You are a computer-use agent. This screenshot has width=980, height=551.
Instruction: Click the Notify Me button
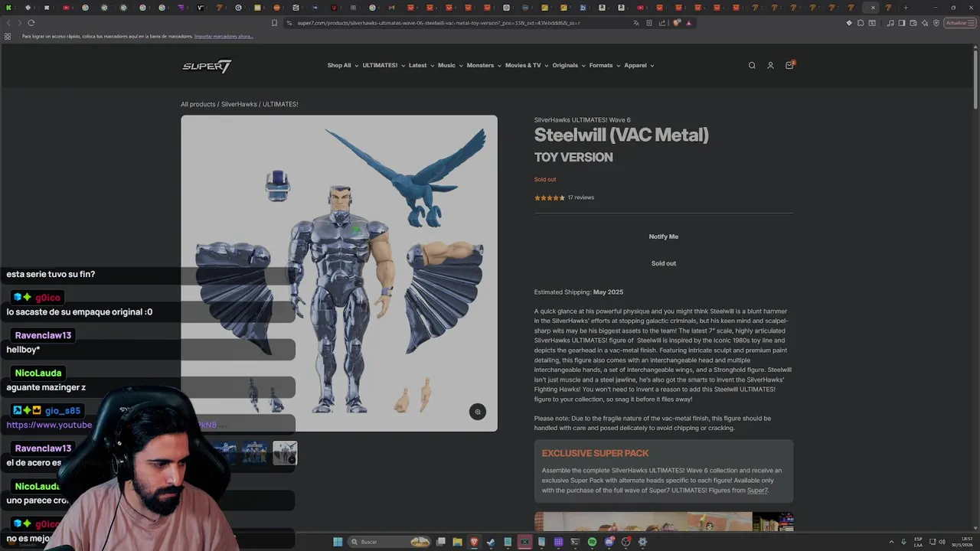[x=664, y=236]
